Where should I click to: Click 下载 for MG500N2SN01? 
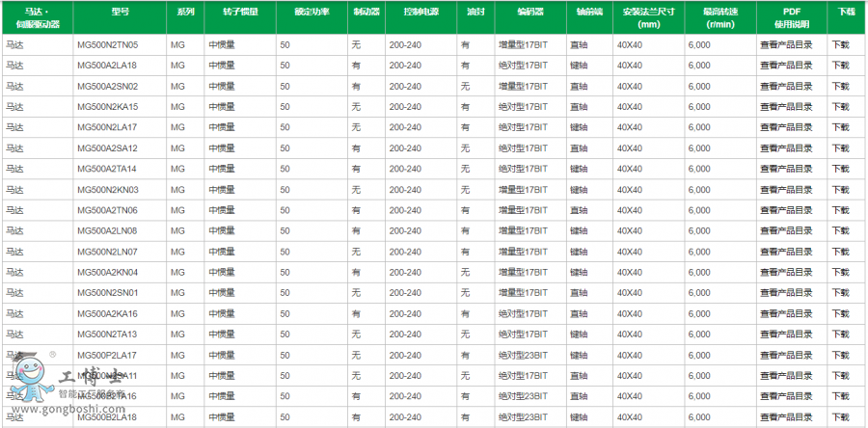[840, 292]
